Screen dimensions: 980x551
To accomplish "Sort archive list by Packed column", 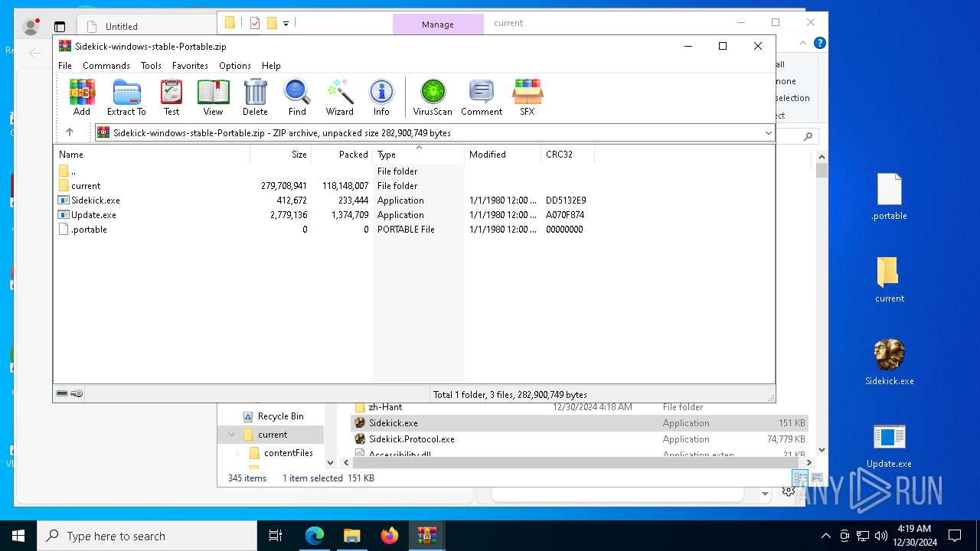I will pyautogui.click(x=342, y=154).
